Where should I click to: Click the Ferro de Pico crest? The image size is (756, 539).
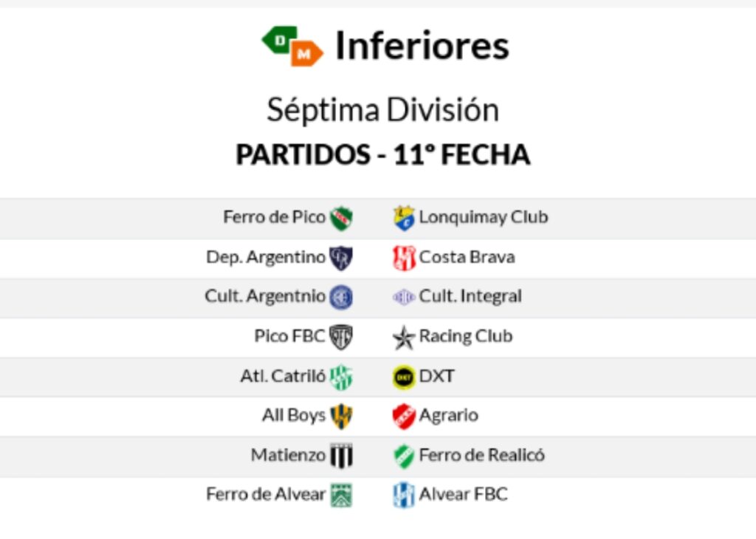pyautogui.click(x=341, y=218)
